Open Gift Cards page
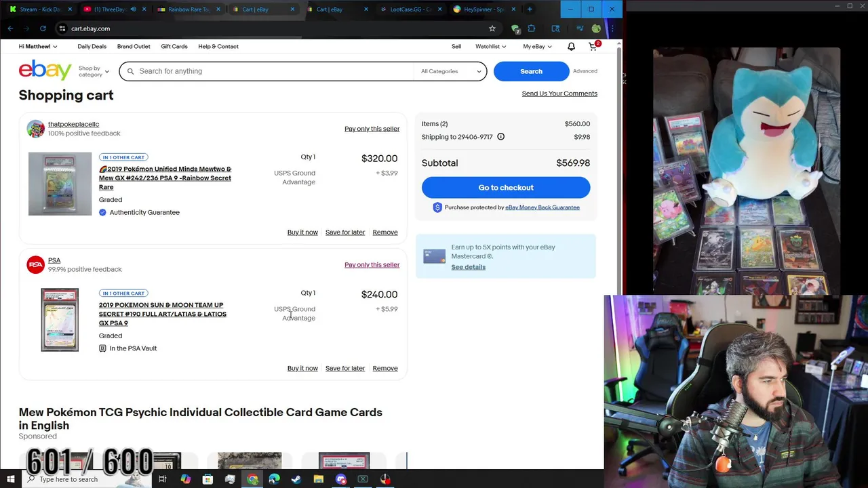868x488 pixels. [x=174, y=47]
